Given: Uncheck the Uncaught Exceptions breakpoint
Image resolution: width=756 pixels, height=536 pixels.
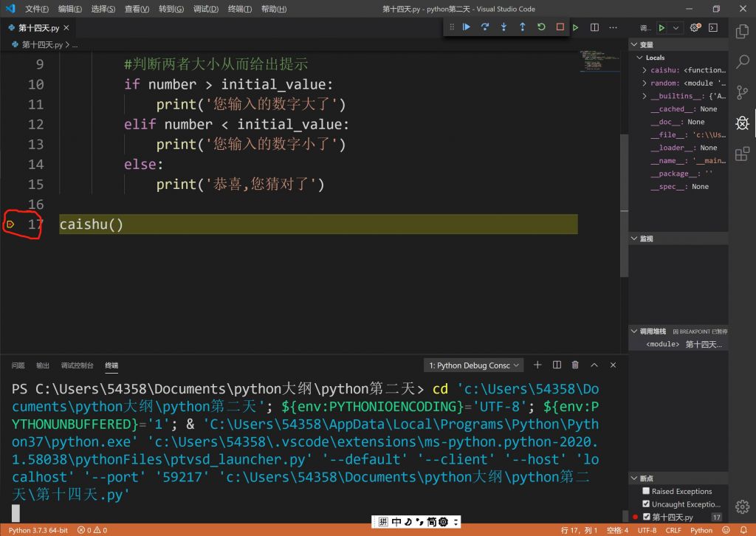Looking at the screenshot, I should click(647, 504).
